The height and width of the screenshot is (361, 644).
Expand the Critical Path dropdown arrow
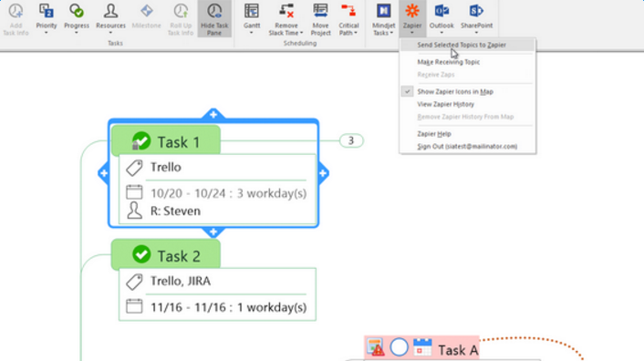click(x=356, y=33)
